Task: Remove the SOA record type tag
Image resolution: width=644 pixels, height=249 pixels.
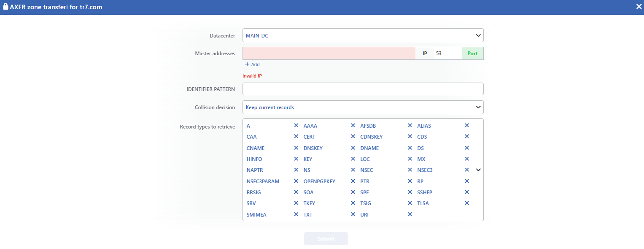Action: tap(353, 192)
